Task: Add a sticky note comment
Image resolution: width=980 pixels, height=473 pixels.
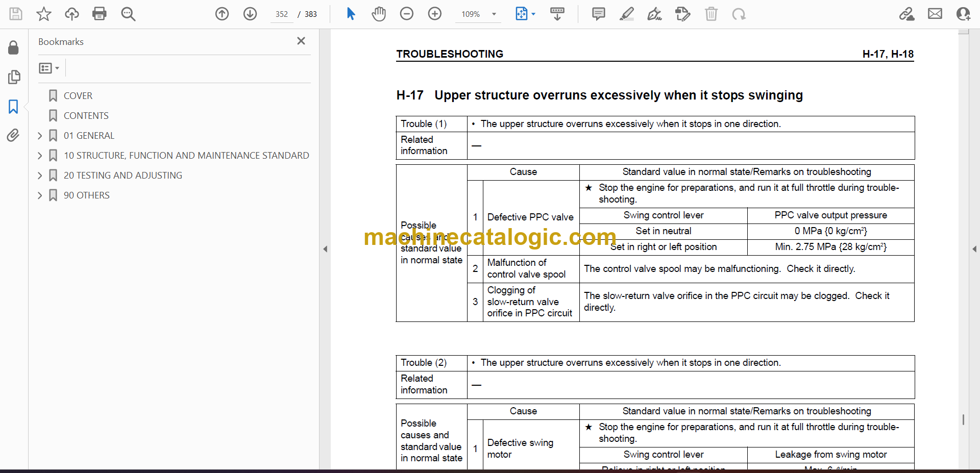Action: coord(599,14)
